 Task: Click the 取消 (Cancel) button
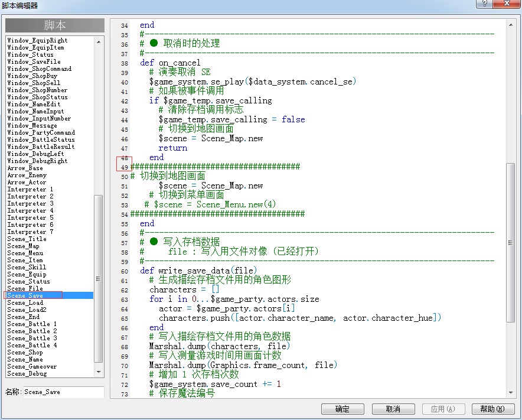(x=393, y=409)
